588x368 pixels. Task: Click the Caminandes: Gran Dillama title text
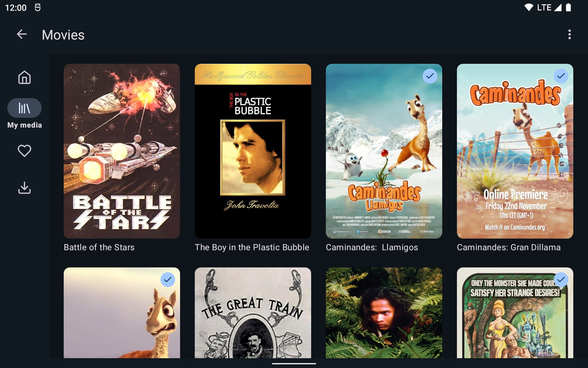(x=509, y=247)
